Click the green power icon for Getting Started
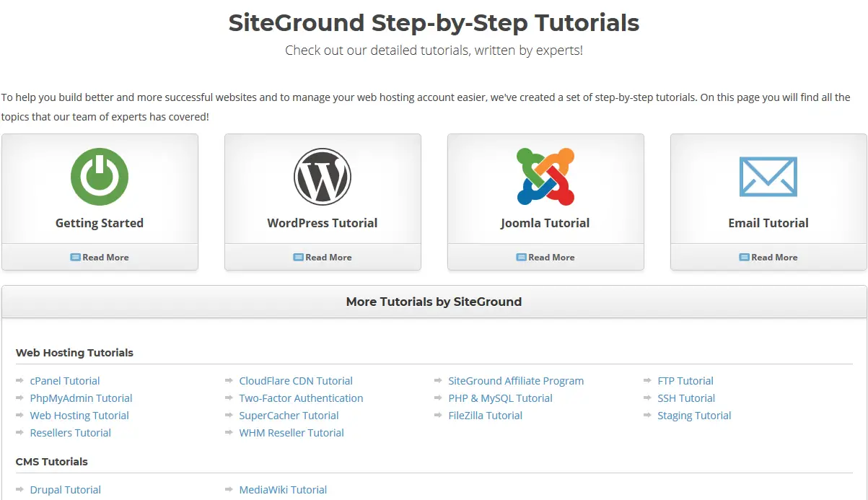This screenshot has height=500, width=868. click(x=100, y=177)
